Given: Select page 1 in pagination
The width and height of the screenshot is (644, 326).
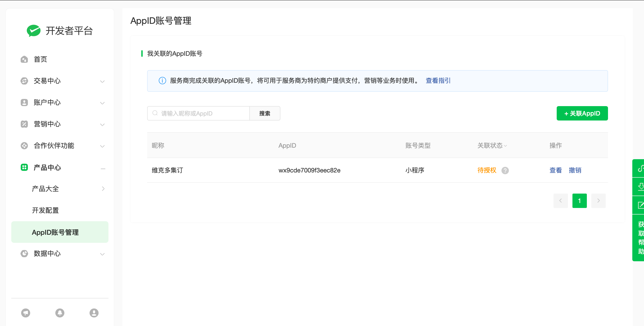Looking at the screenshot, I should pyautogui.click(x=579, y=201).
